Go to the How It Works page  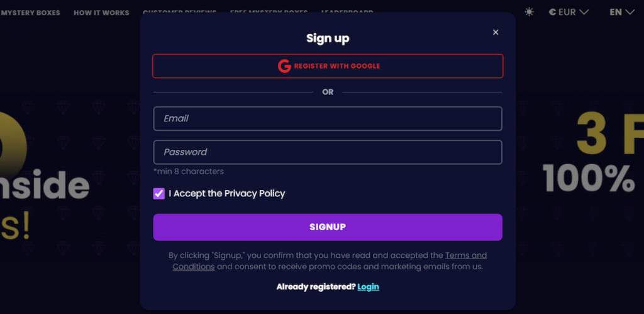101,13
